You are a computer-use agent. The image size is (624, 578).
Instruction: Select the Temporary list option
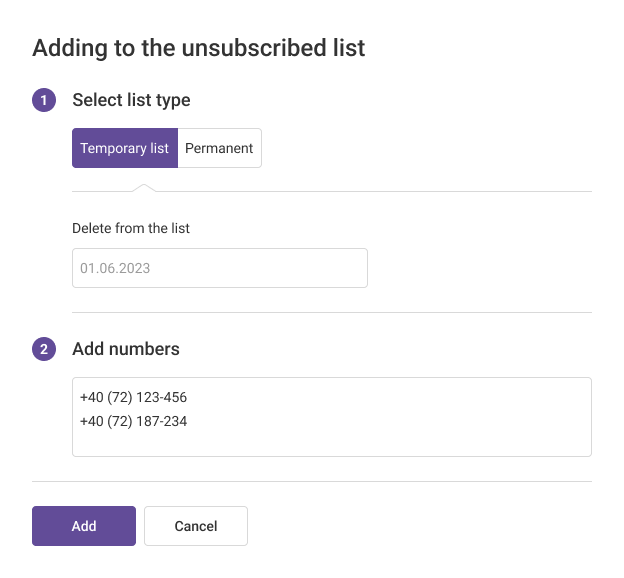click(x=125, y=148)
